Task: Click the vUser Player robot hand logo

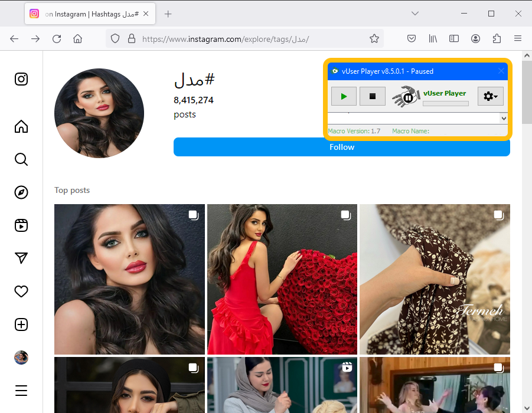Action: 406,97
